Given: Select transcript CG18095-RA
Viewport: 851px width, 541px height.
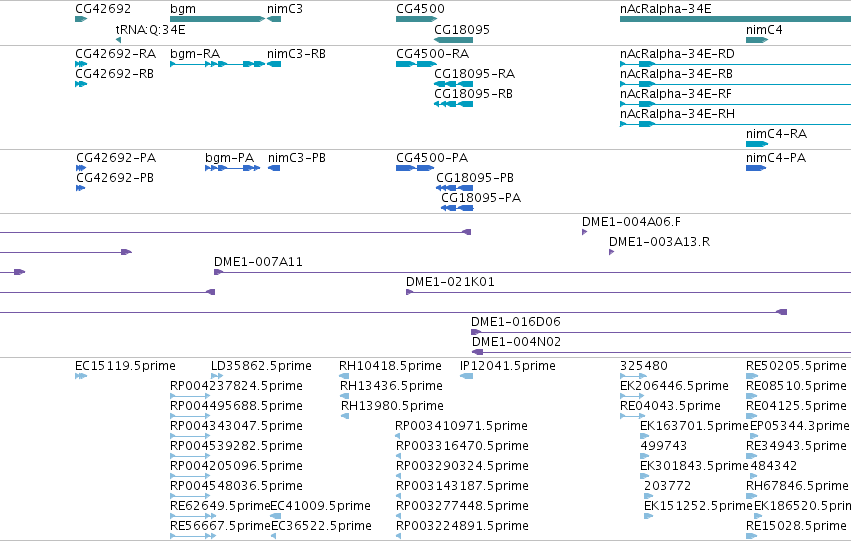Looking at the screenshot, I should pyautogui.click(x=474, y=74).
